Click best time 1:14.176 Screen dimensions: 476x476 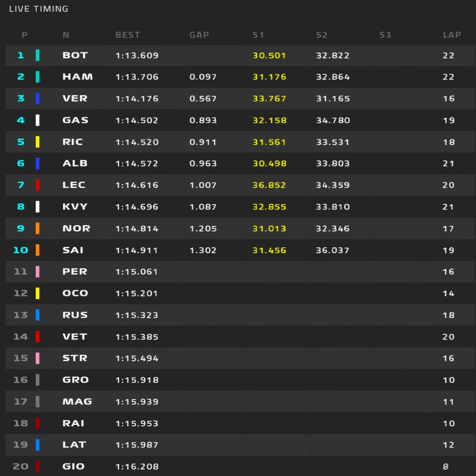tap(137, 99)
